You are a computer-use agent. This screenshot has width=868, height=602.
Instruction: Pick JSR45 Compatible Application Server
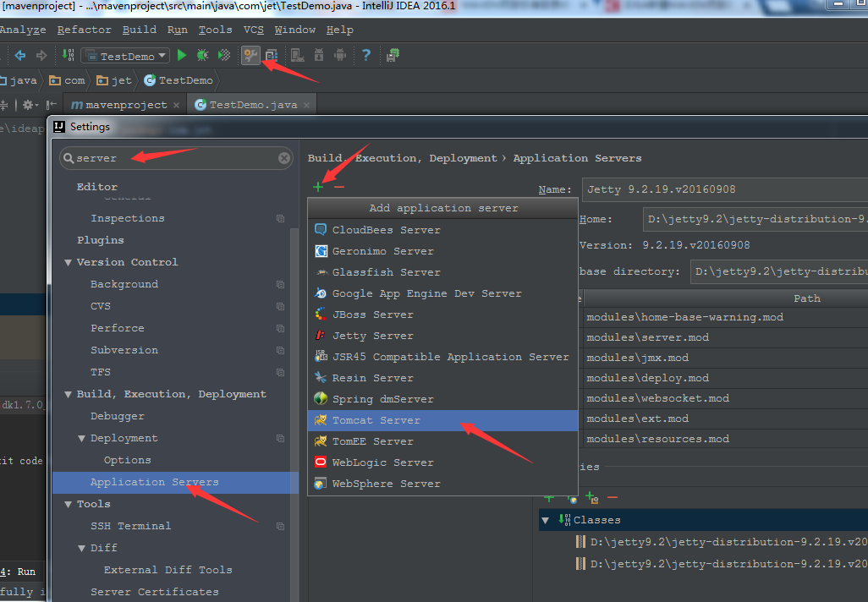442,357
